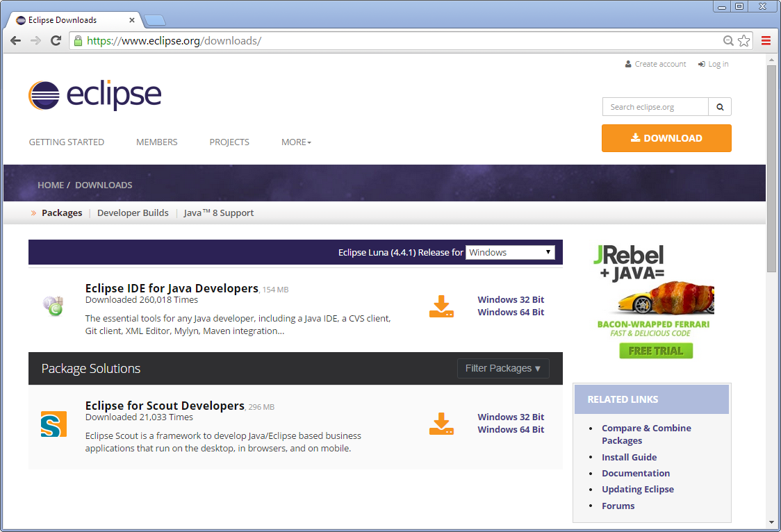Click the DOWNLOADS breadcrumb link
Screen dimensions: 781x532
coord(104,185)
